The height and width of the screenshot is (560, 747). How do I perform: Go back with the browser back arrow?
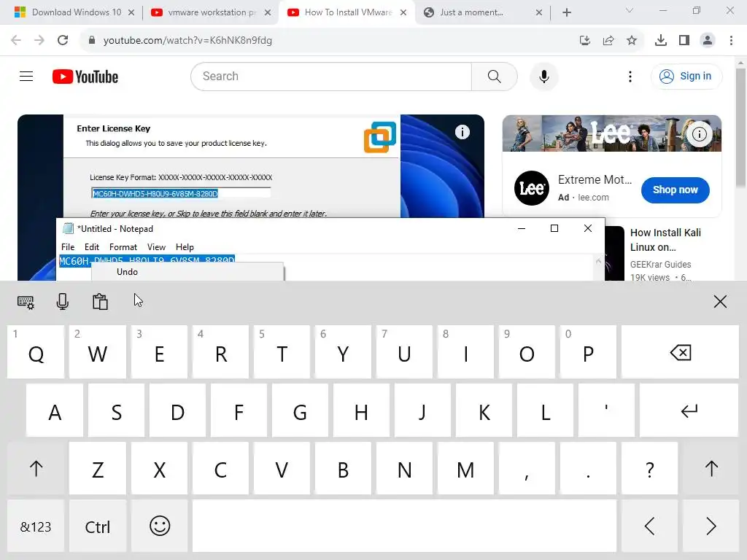(x=16, y=40)
